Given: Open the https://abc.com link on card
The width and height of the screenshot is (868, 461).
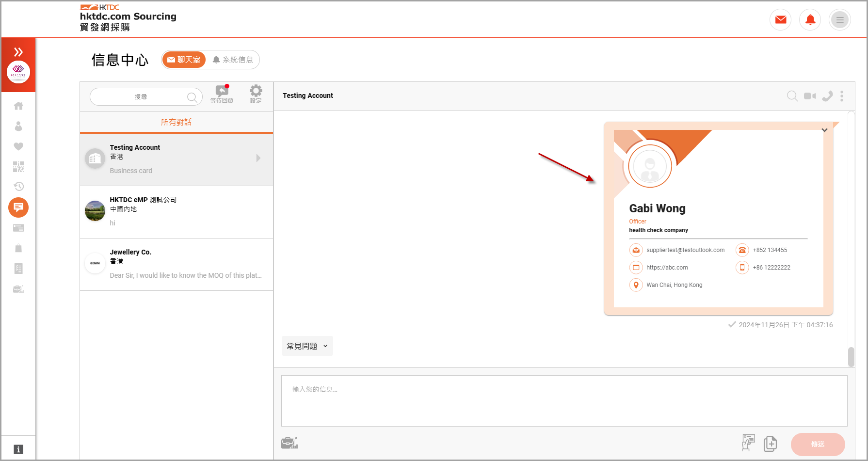Looking at the screenshot, I should point(667,268).
